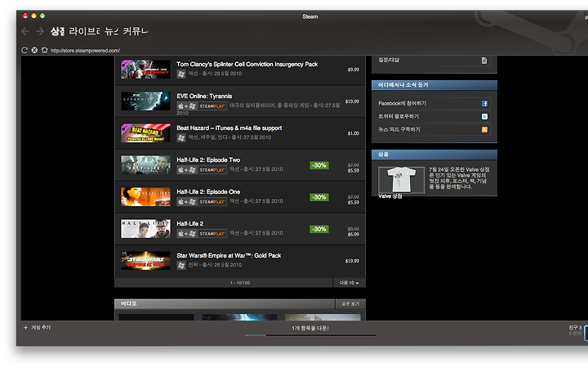Viewport: 588px width, 368px height.
Task: Click the plus icon beside 게임 추가
Action: (25, 327)
